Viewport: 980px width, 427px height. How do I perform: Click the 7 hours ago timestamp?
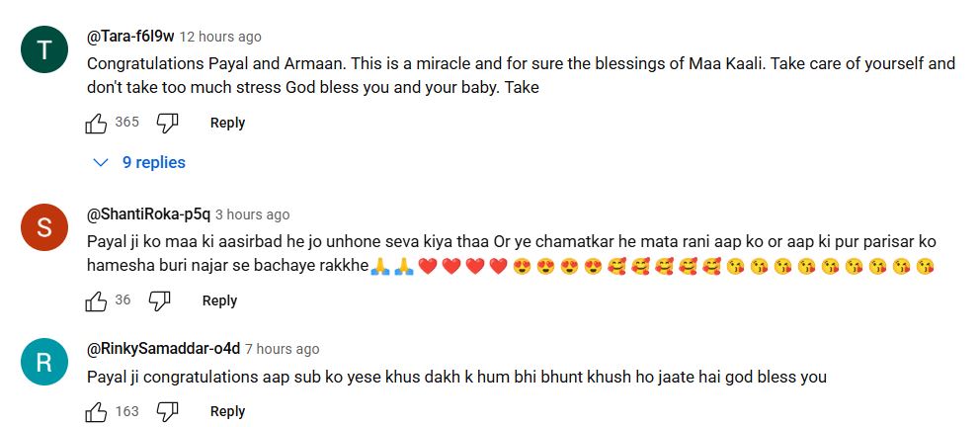click(x=282, y=349)
